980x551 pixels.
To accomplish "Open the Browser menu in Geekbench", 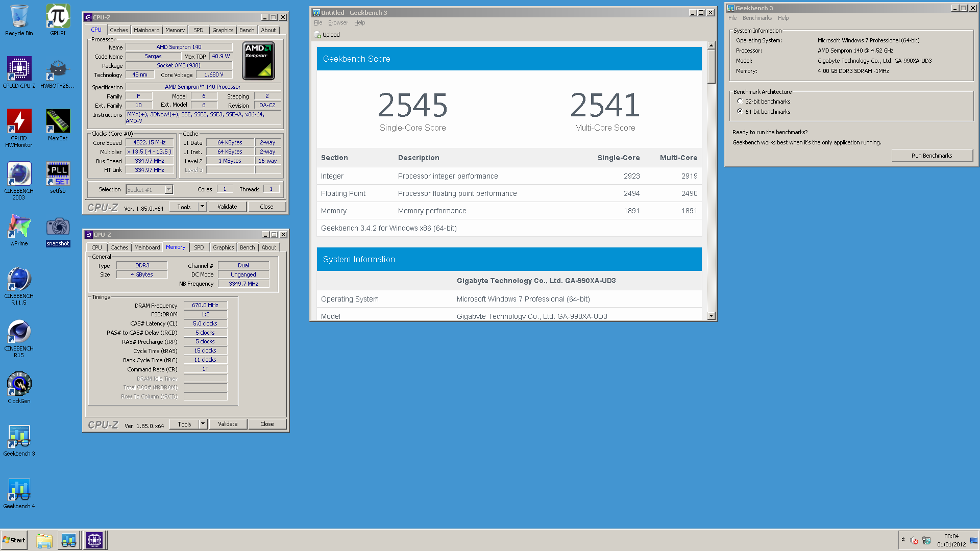I will pyautogui.click(x=338, y=22).
